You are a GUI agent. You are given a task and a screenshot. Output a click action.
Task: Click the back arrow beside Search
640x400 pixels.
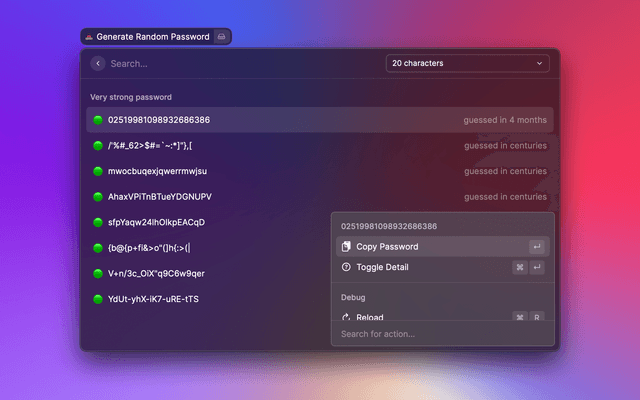point(97,63)
